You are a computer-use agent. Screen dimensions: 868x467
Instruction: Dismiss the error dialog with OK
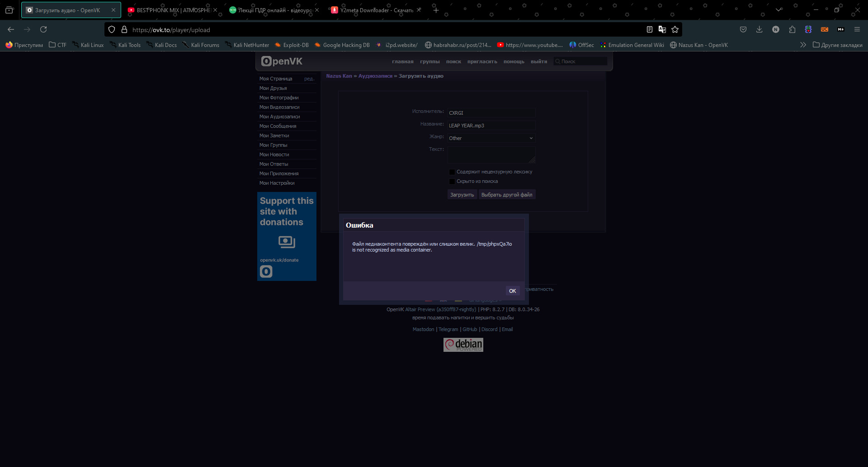click(512, 291)
